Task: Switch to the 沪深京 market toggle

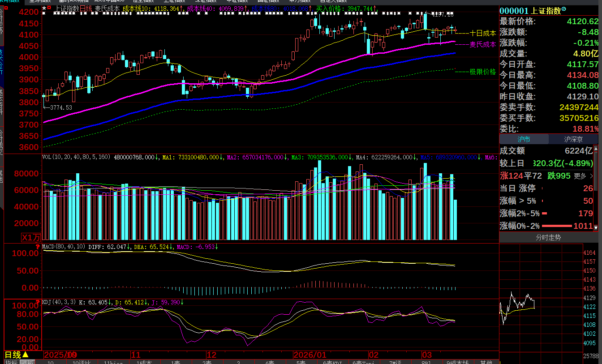Action: coord(573,140)
